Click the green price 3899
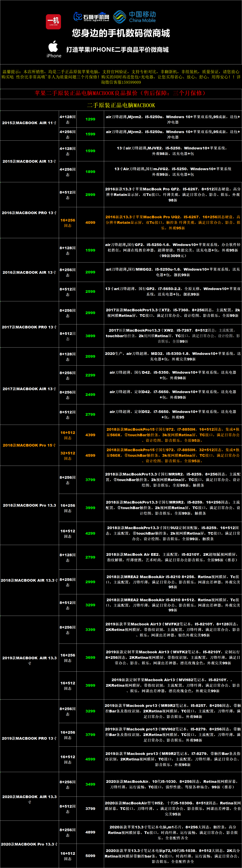242x868 pixels. (90, 336)
